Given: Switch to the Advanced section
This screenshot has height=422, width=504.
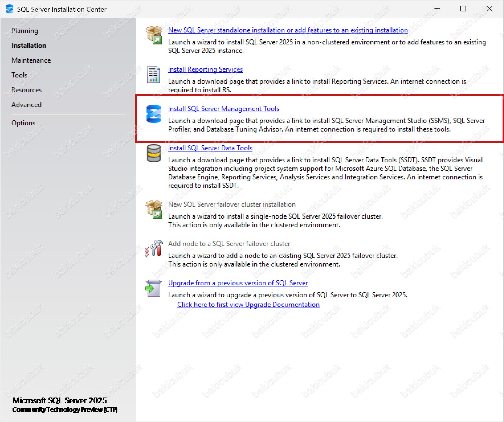Looking at the screenshot, I should point(26,105).
